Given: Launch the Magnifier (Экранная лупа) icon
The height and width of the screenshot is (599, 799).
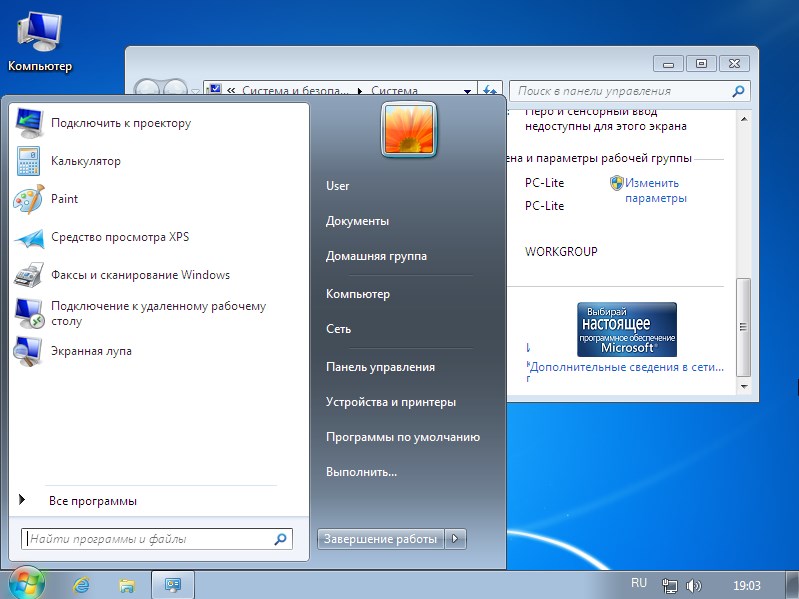Looking at the screenshot, I should (x=28, y=351).
